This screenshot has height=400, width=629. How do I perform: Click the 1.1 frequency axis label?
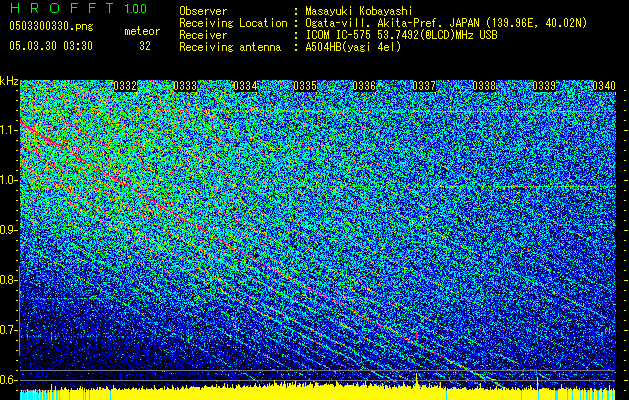9,130
